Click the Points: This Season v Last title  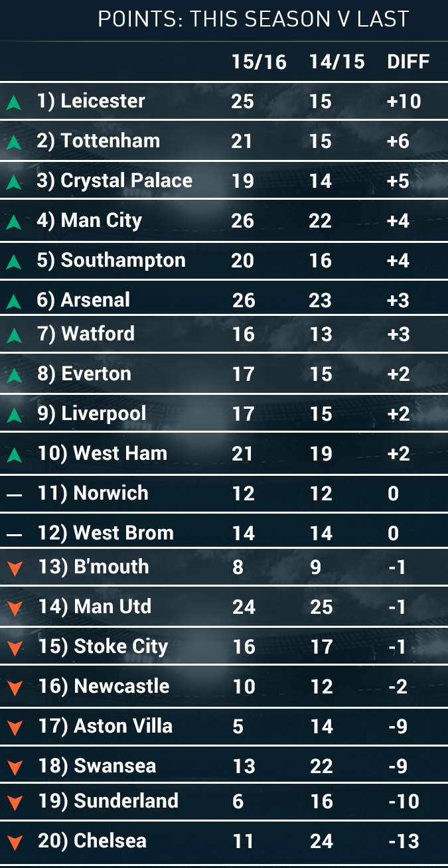pos(253,19)
